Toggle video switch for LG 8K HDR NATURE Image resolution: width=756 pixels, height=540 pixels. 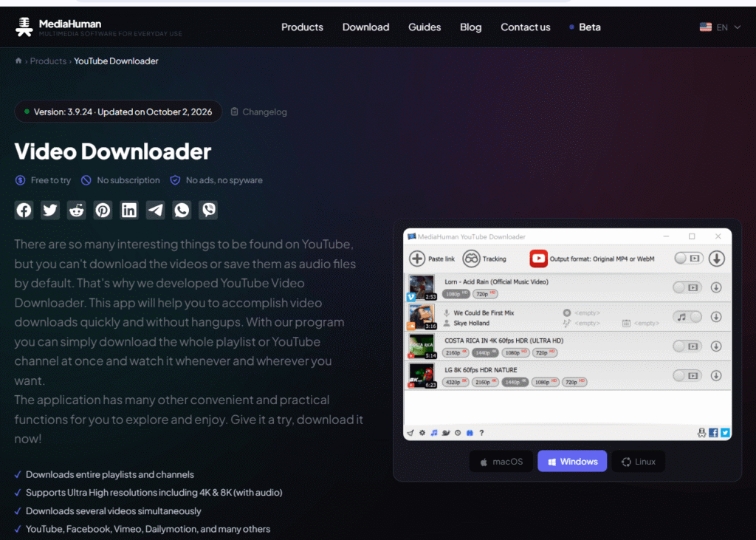(x=687, y=375)
